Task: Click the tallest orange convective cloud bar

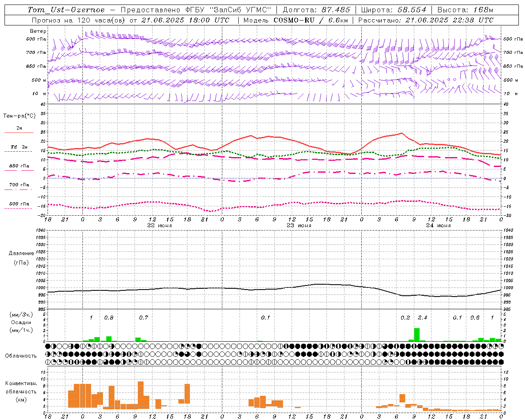Action: pos(141,395)
